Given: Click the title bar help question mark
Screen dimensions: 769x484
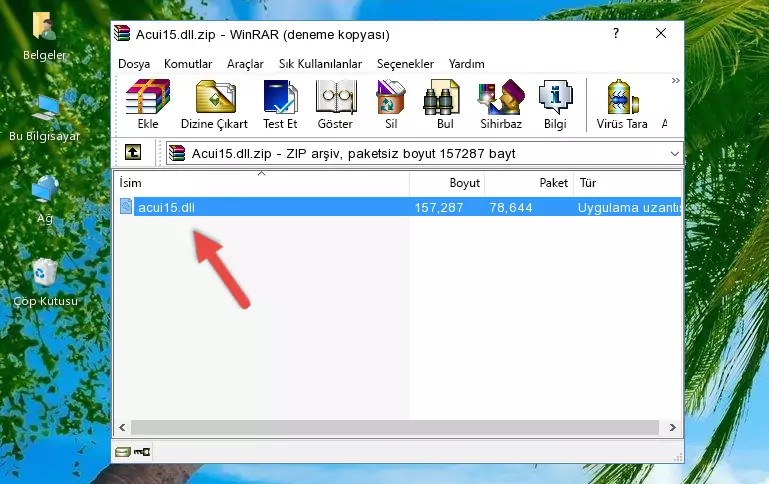Looking at the screenshot, I should [616, 33].
